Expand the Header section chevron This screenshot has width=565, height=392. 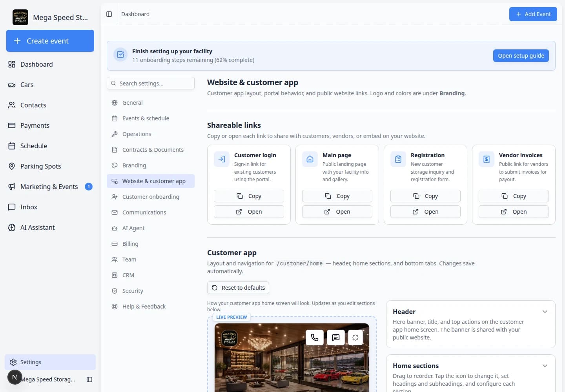545,312
